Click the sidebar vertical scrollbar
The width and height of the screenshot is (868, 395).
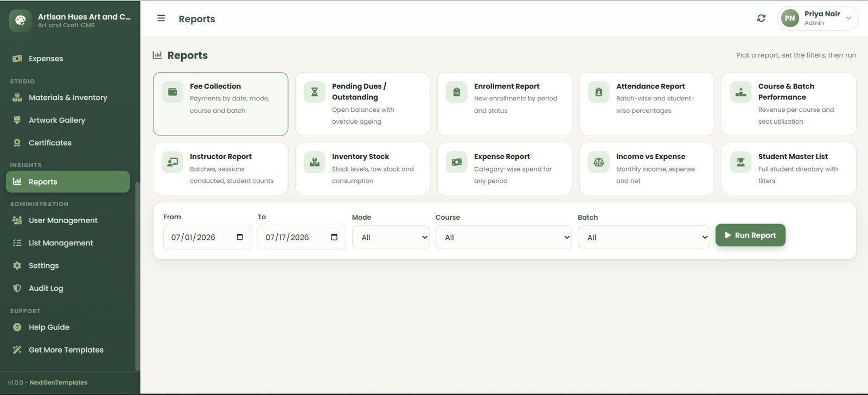coord(137,276)
